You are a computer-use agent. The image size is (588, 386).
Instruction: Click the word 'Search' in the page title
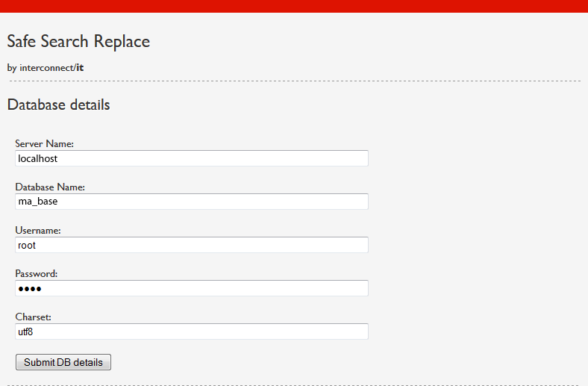click(64, 41)
